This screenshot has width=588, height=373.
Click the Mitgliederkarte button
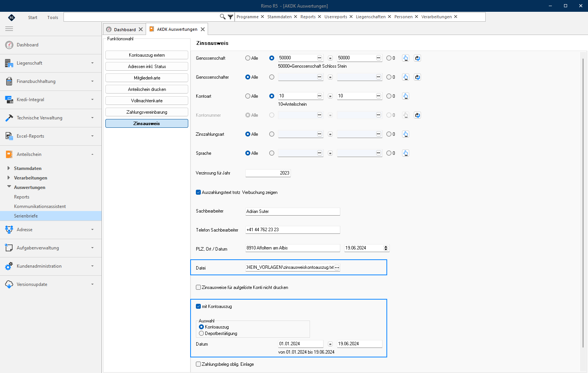tap(147, 78)
